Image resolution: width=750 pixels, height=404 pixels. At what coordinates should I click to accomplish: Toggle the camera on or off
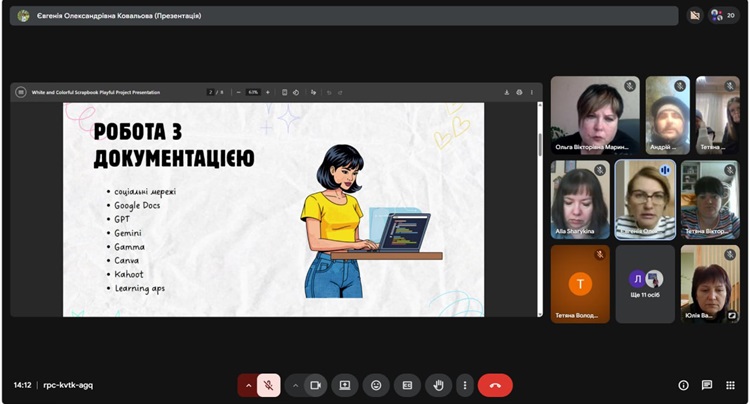pyautogui.click(x=316, y=385)
